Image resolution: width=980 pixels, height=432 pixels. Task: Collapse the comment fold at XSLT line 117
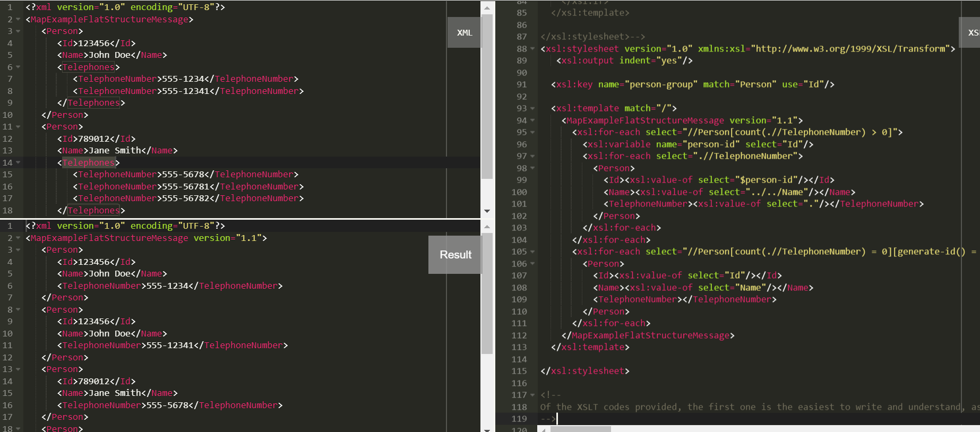pyautogui.click(x=532, y=395)
